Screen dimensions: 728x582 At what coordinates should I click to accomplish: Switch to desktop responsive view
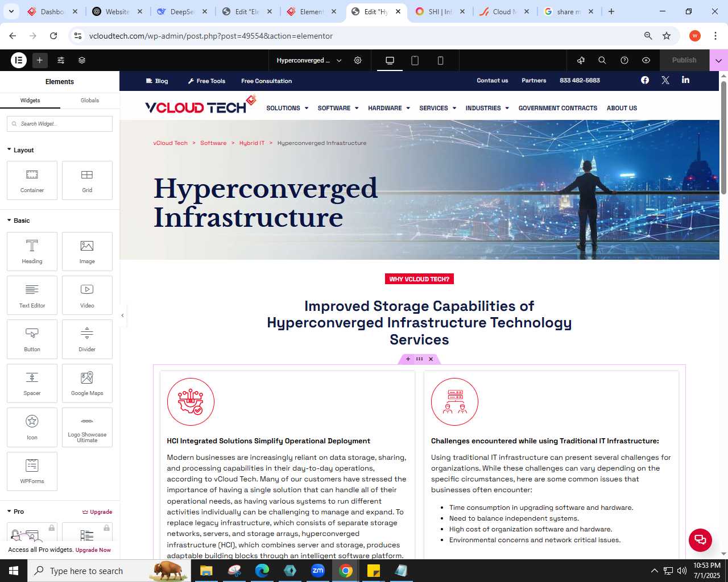[x=390, y=60]
